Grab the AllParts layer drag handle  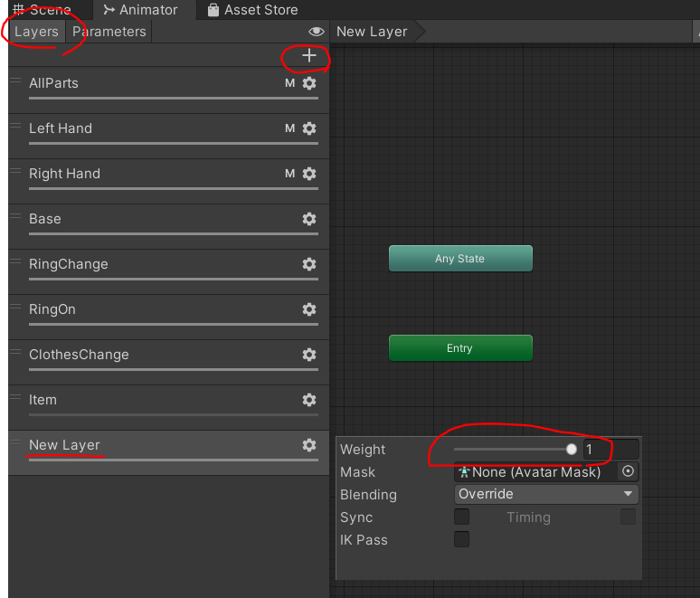(x=15, y=81)
